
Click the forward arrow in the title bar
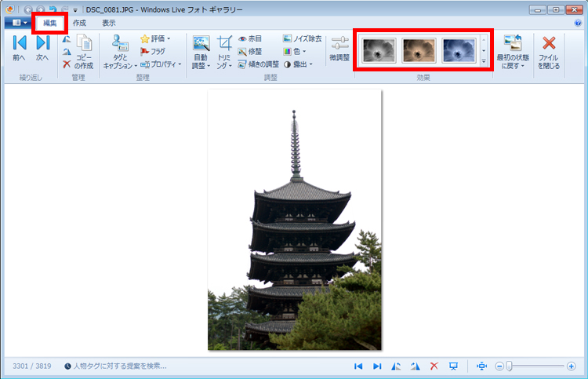40,9
